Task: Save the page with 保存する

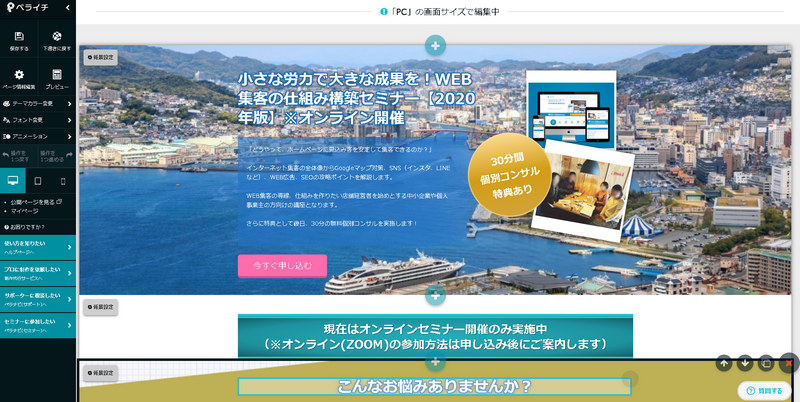Action: (x=19, y=41)
